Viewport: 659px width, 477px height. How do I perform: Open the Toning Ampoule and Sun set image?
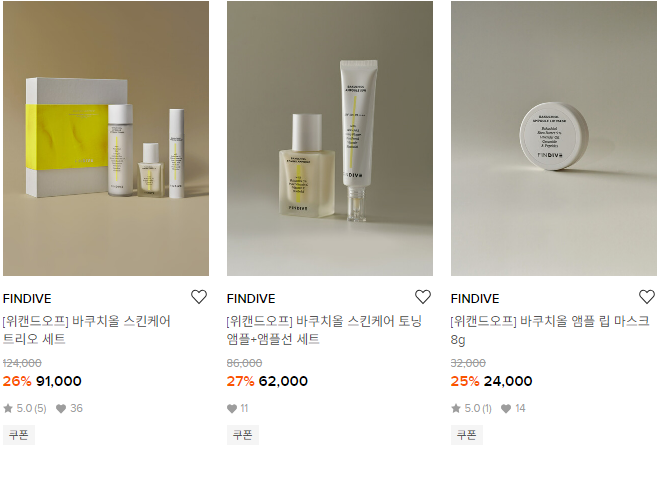click(330, 138)
